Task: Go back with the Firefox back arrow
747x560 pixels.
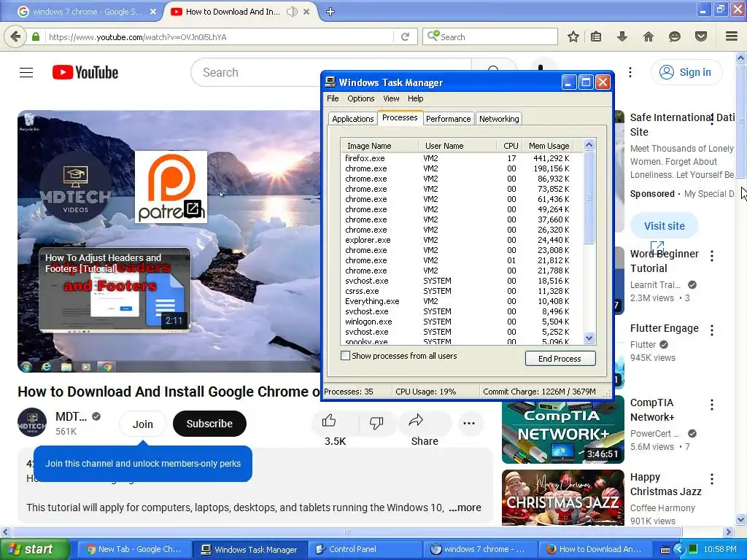Action: pyautogui.click(x=15, y=36)
